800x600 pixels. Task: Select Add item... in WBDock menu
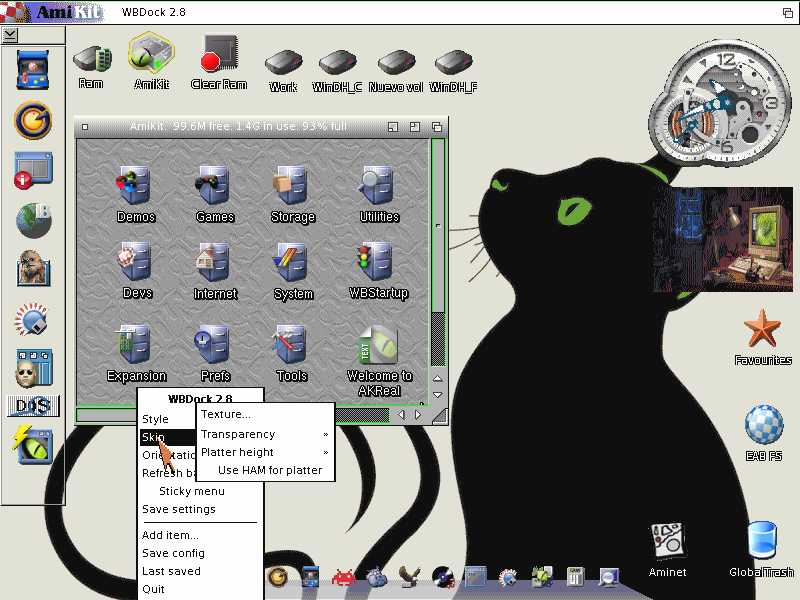(201, 535)
